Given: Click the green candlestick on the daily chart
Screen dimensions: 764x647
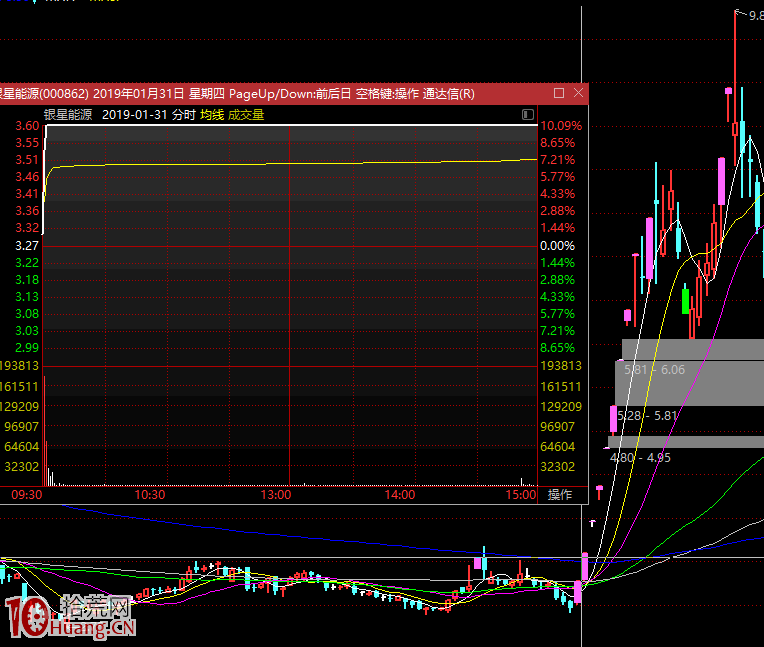Looking at the screenshot, I should coord(685,300).
